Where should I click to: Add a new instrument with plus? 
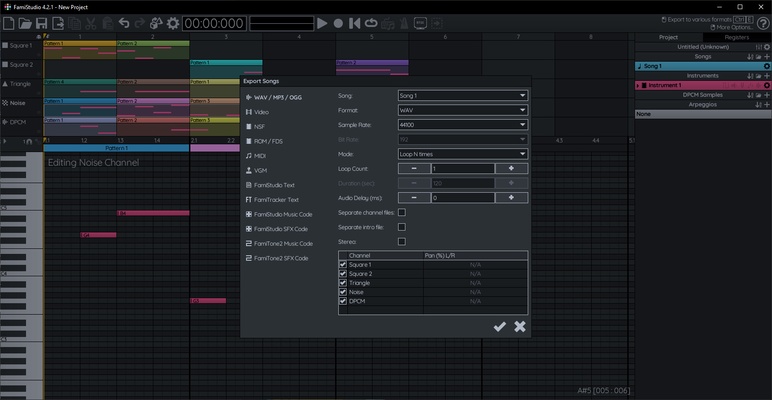tap(767, 76)
